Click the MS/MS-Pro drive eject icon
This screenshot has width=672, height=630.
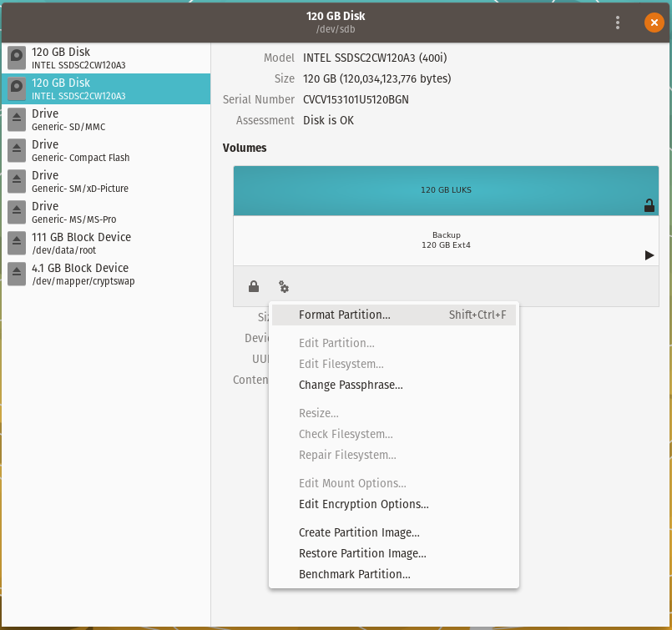tap(17, 212)
